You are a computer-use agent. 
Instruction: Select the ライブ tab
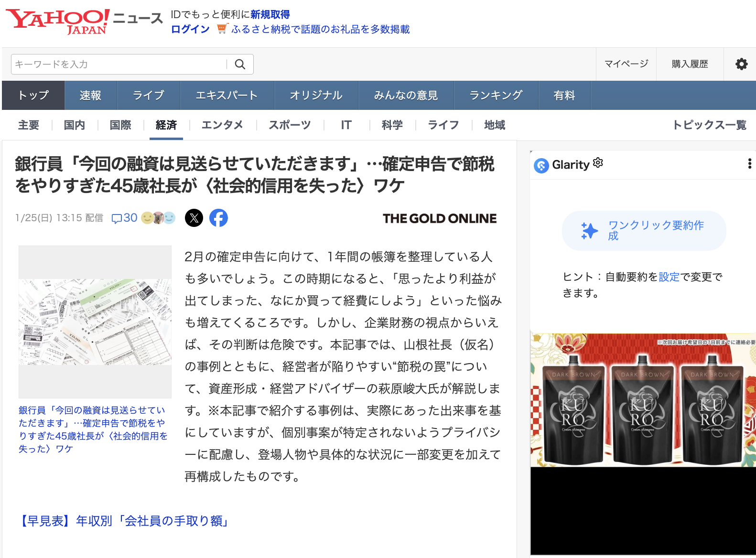148,95
